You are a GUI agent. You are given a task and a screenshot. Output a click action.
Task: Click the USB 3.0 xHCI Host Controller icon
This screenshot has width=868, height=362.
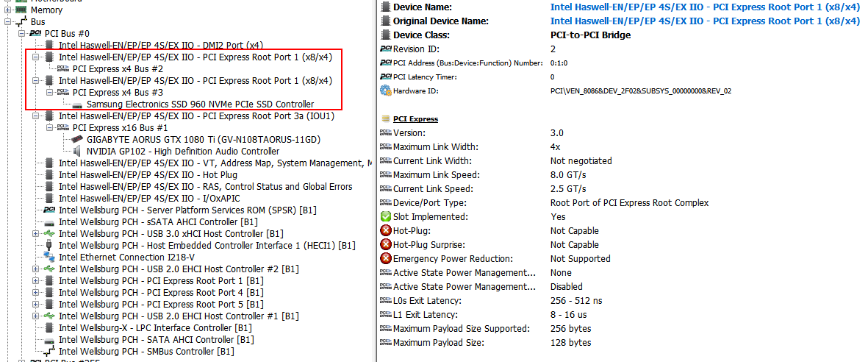pyautogui.click(x=49, y=233)
